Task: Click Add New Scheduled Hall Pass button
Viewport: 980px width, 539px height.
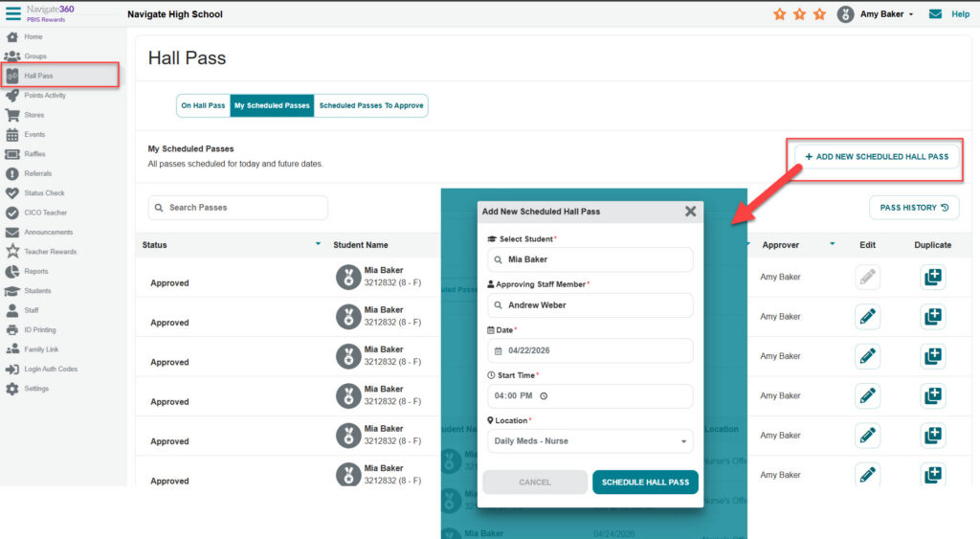Action: click(877, 157)
